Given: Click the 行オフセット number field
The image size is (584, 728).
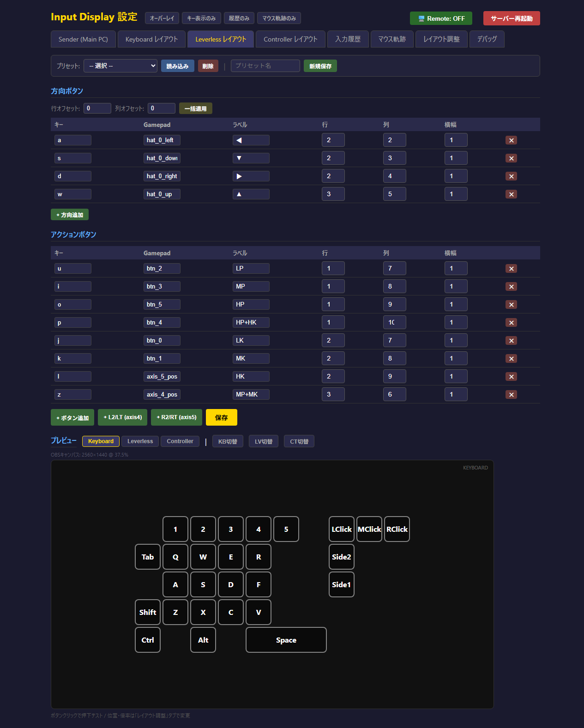Looking at the screenshot, I should (x=97, y=108).
